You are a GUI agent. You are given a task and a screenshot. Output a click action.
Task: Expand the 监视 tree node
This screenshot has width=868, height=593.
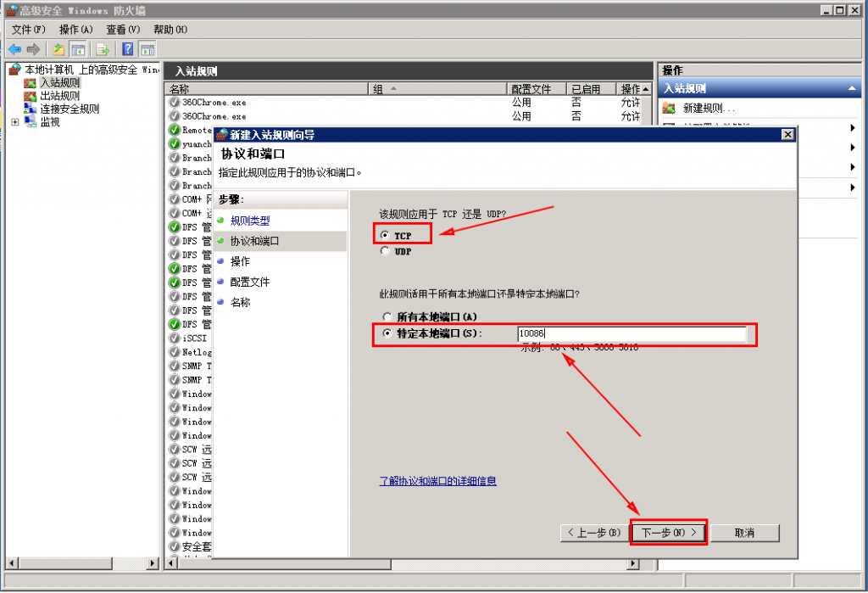(x=15, y=122)
